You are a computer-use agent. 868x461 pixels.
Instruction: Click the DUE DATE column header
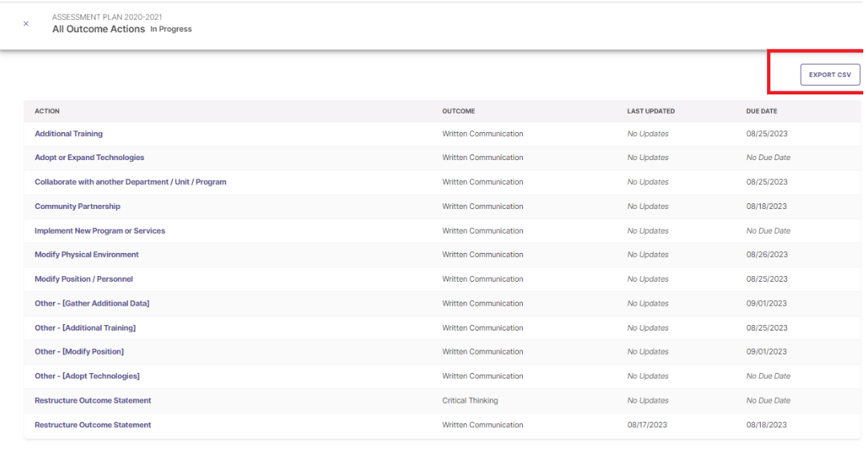[x=762, y=111]
